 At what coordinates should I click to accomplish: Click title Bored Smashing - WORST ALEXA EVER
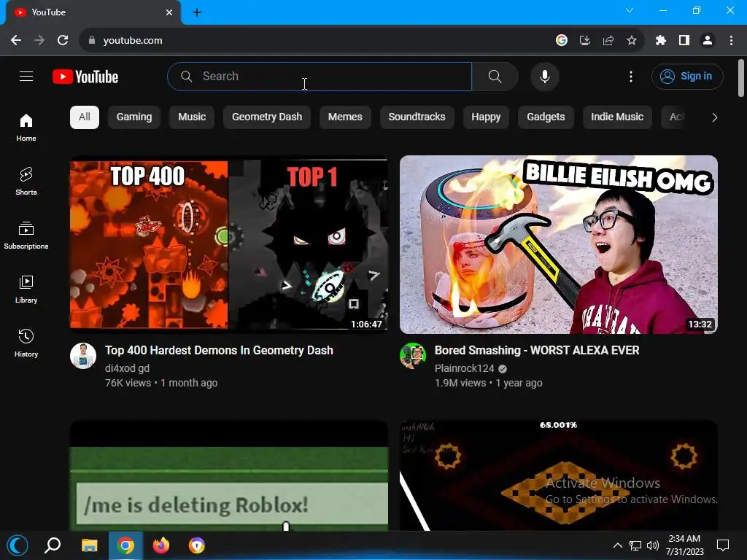(537, 351)
